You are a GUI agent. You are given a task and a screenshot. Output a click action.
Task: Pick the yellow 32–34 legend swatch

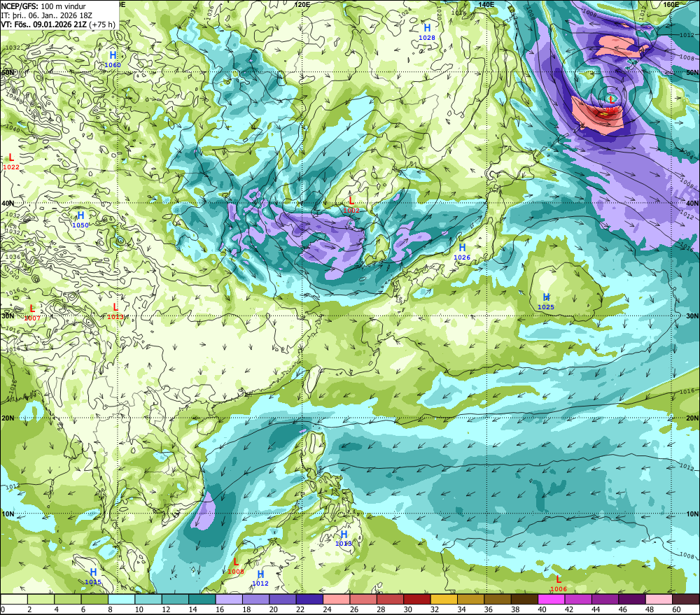tap(444, 599)
